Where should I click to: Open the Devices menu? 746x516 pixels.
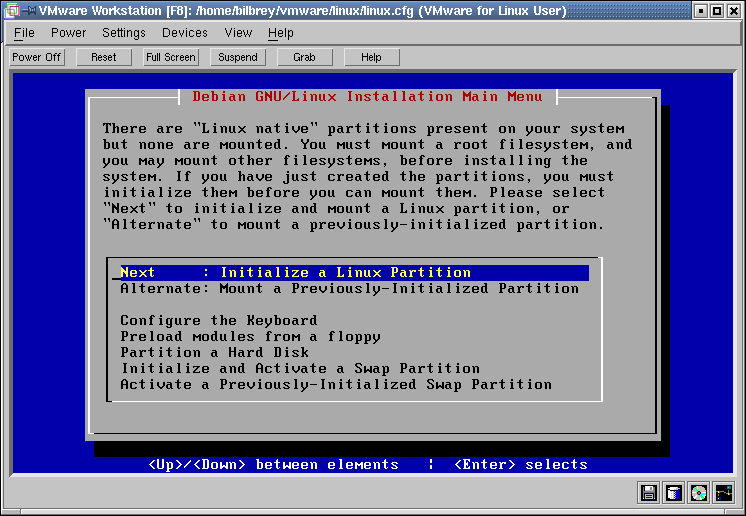point(185,33)
